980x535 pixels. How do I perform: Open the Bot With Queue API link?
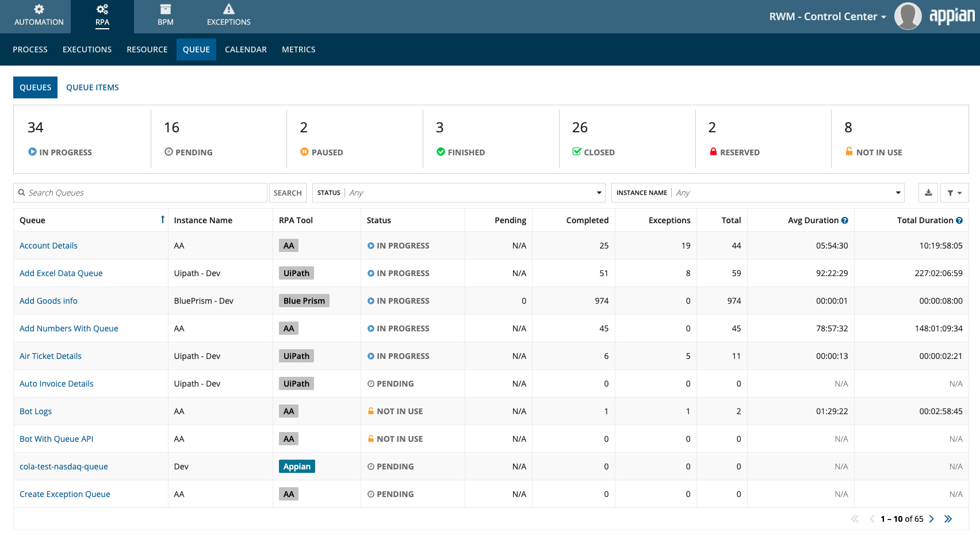click(x=56, y=439)
